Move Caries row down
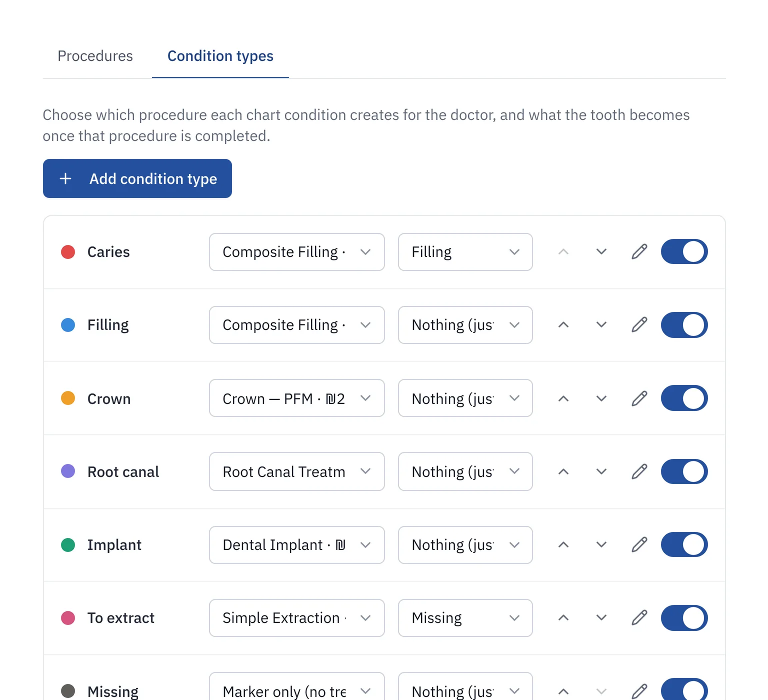This screenshot has height=700, width=768. coord(601,252)
